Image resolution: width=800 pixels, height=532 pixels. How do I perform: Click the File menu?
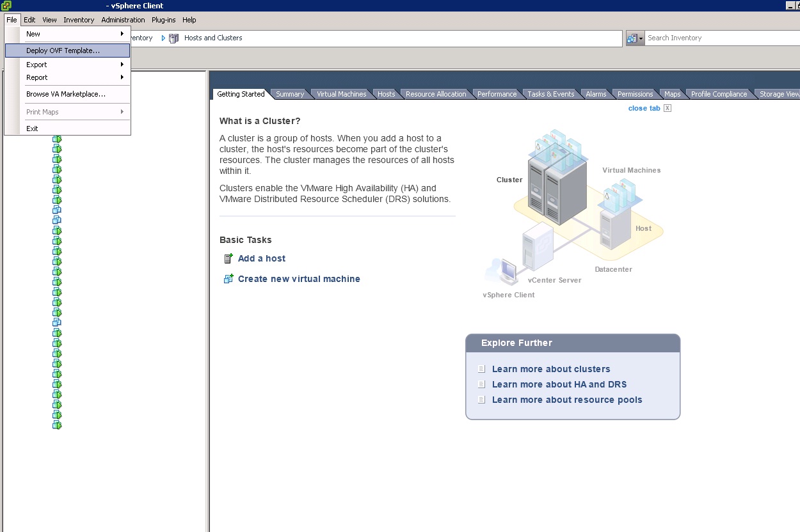(12, 20)
